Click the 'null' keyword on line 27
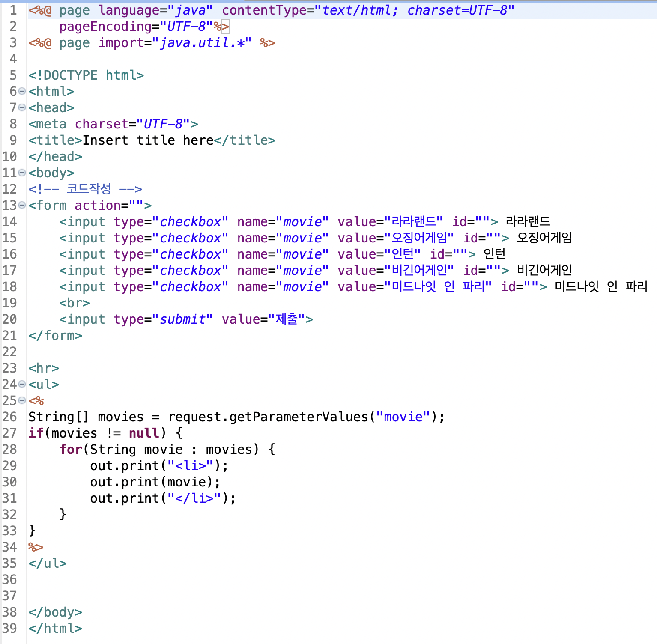657x644 pixels. (144, 433)
